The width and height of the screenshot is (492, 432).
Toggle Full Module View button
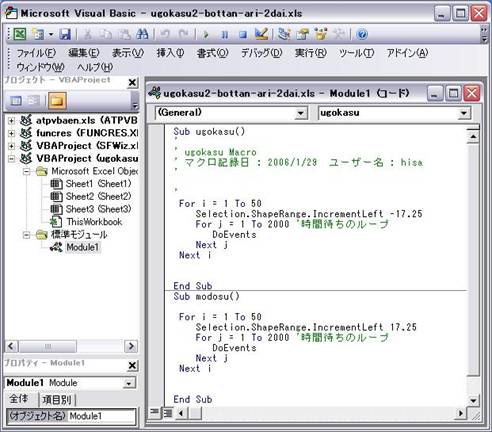coord(168,413)
